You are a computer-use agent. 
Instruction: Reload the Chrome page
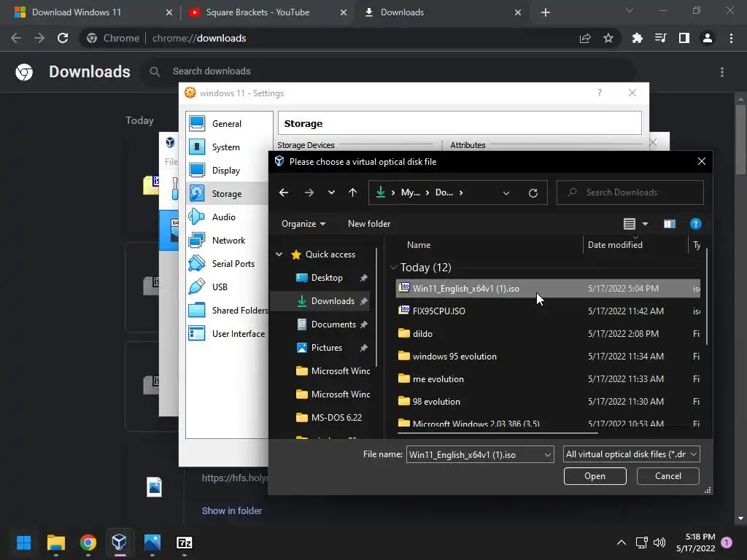click(63, 38)
